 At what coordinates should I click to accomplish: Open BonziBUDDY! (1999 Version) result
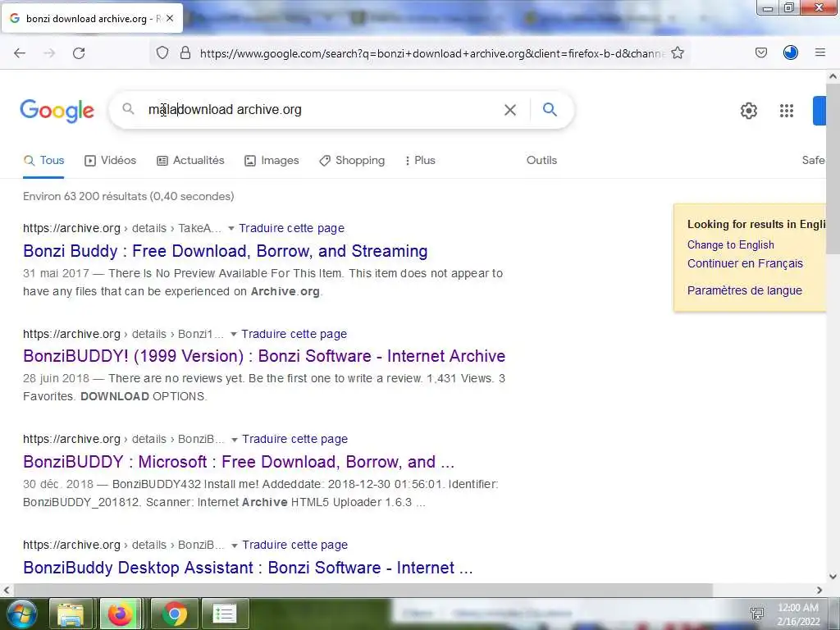[x=264, y=356]
